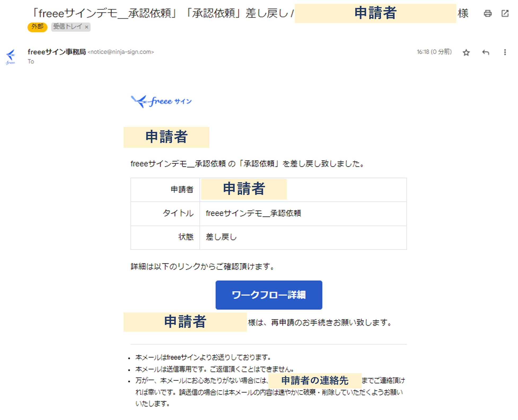Star this freeeサイン email
Viewport: 518px width, 420px height.
coord(466,52)
